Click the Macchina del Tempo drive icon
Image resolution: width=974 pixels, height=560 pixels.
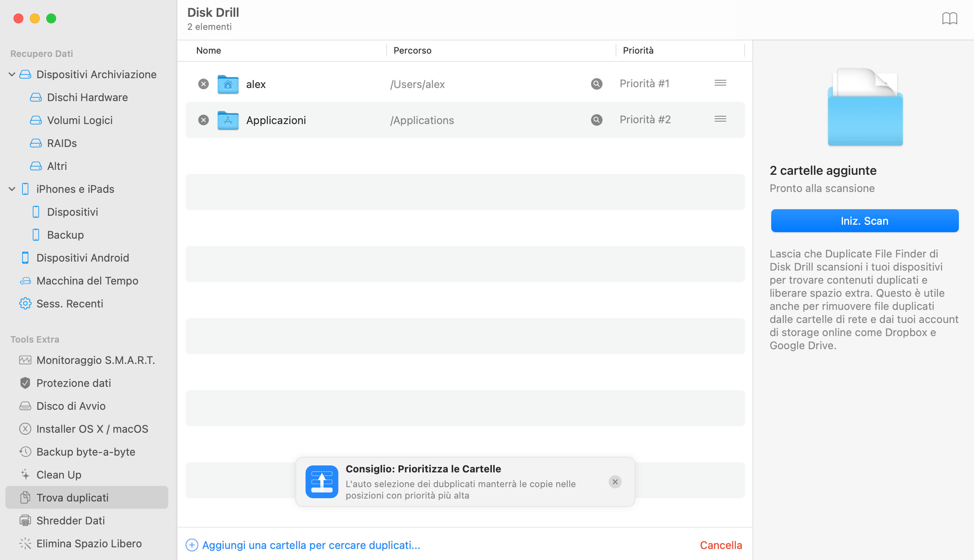[x=25, y=281]
